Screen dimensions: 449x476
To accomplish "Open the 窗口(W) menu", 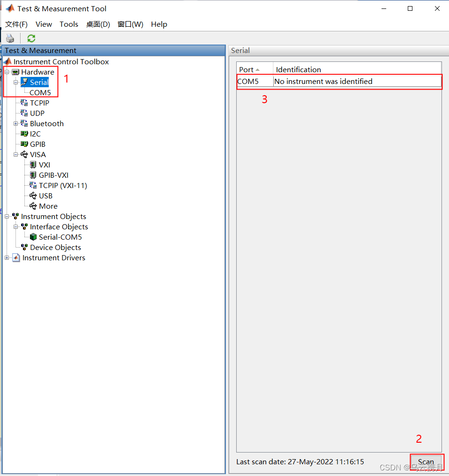I will [130, 24].
